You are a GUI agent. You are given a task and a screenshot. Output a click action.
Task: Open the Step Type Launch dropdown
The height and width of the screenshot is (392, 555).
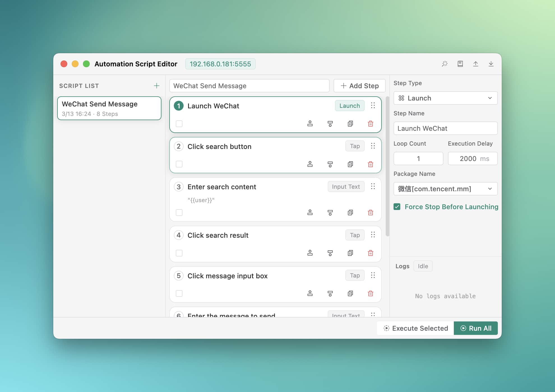[445, 98]
